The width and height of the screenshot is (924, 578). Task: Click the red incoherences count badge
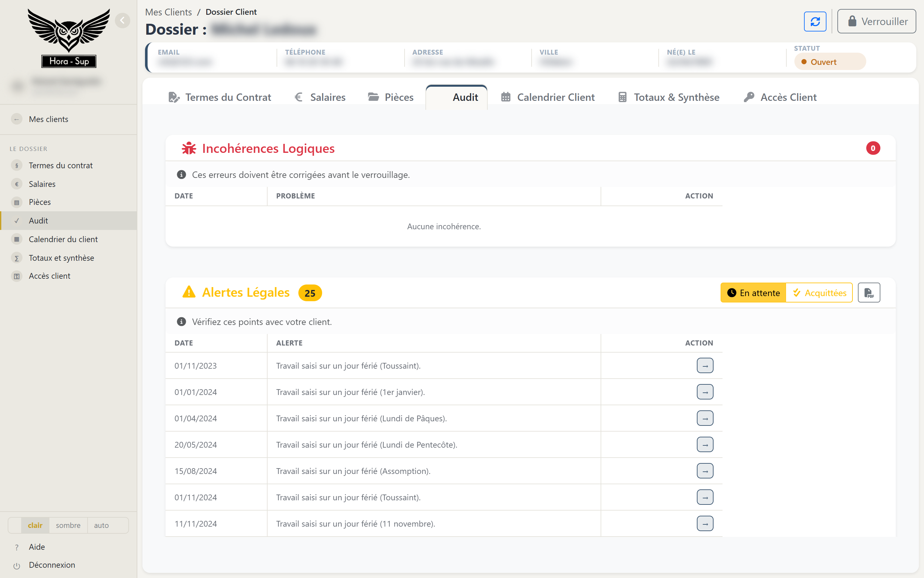(x=873, y=148)
